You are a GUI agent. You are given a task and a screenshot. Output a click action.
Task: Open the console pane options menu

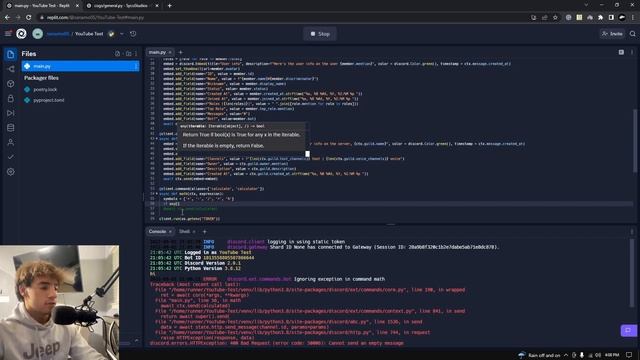(x=632, y=231)
